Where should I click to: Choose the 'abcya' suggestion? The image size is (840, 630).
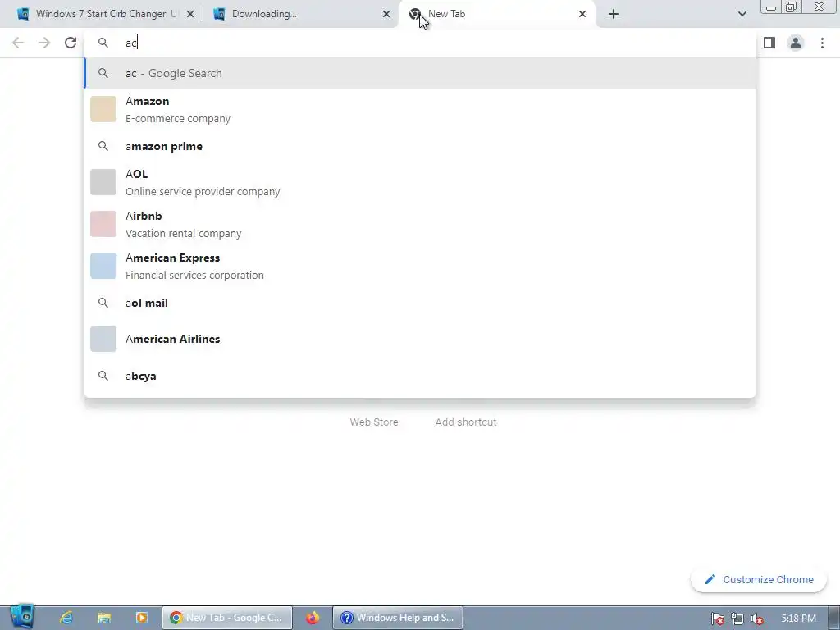point(421,376)
